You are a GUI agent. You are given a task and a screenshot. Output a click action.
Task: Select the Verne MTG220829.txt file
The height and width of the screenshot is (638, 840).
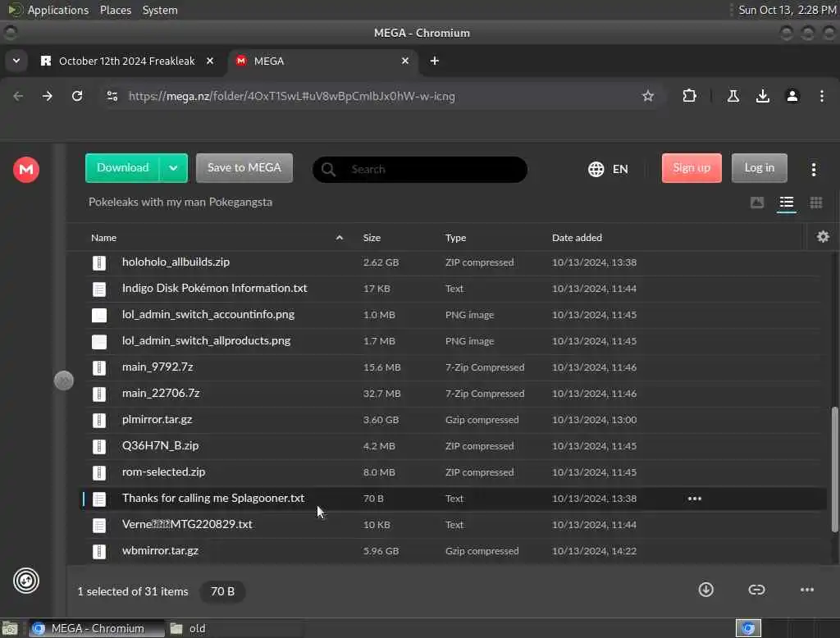453,525
